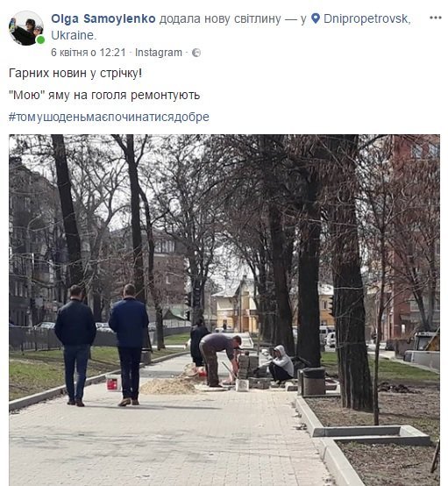Click the yellow building in photo background
This screenshot has width=448, height=486.
[x=237, y=306]
